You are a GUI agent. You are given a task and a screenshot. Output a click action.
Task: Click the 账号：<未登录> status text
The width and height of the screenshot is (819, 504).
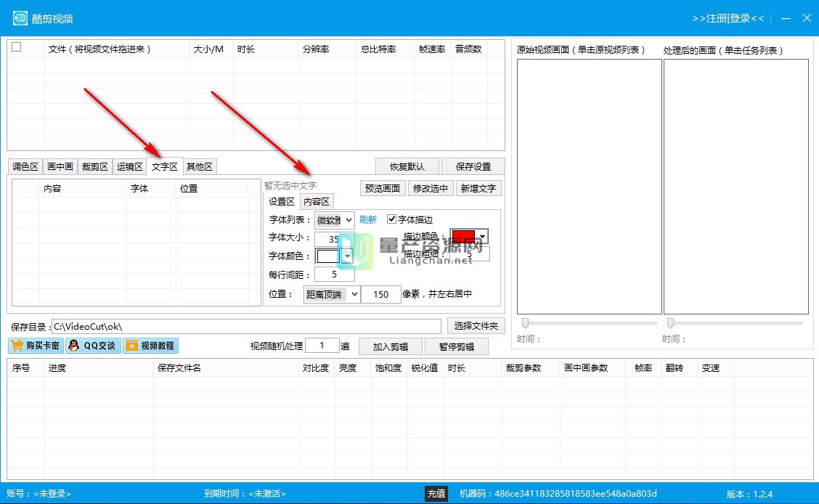[38, 493]
